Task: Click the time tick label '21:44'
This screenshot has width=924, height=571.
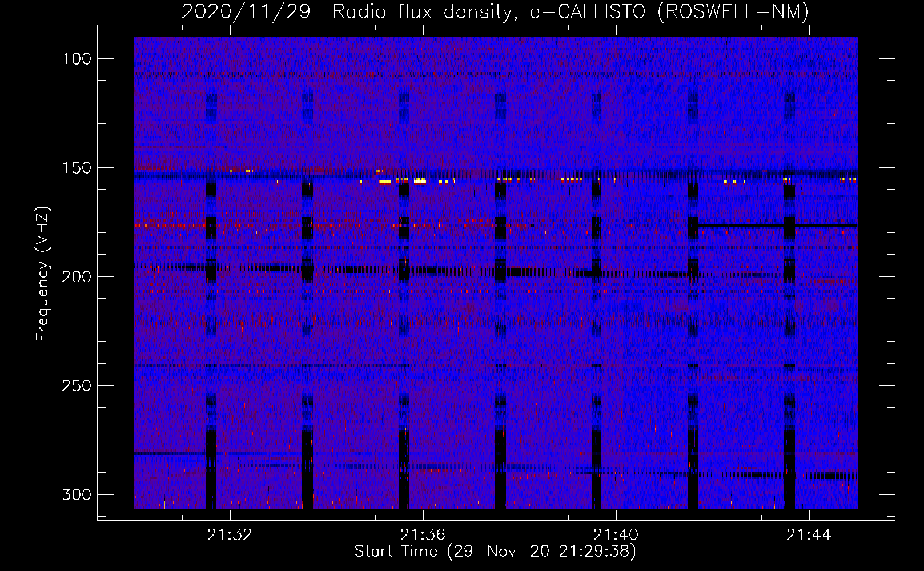Action: point(809,535)
